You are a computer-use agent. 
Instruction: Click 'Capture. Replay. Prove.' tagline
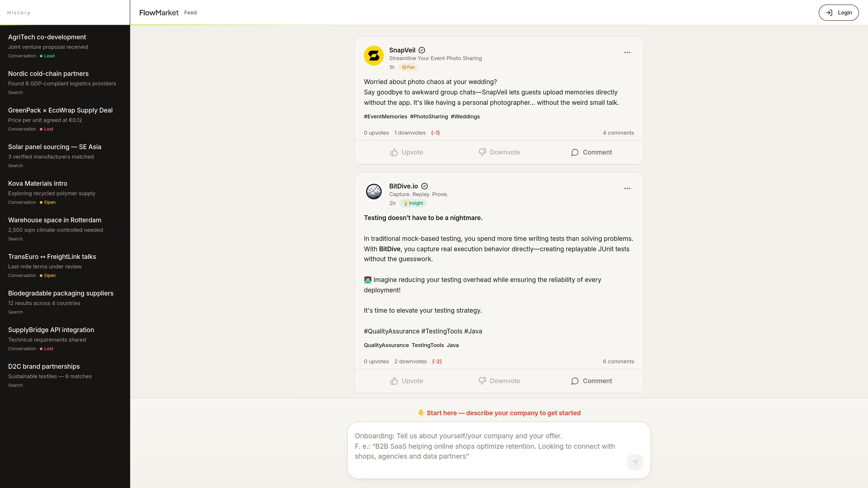pyautogui.click(x=418, y=194)
